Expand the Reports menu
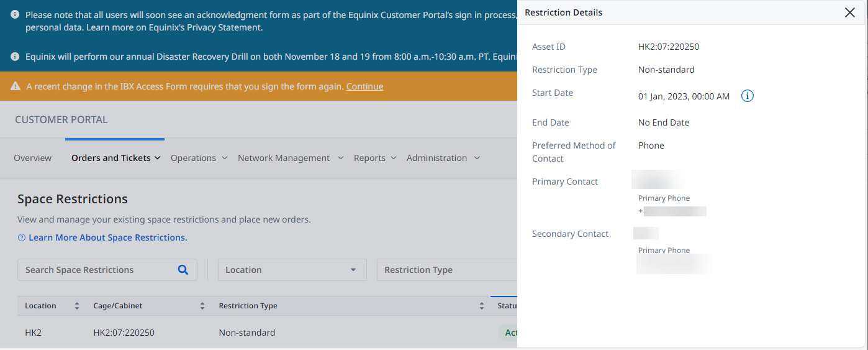The image size is (868, 350). 375,158
